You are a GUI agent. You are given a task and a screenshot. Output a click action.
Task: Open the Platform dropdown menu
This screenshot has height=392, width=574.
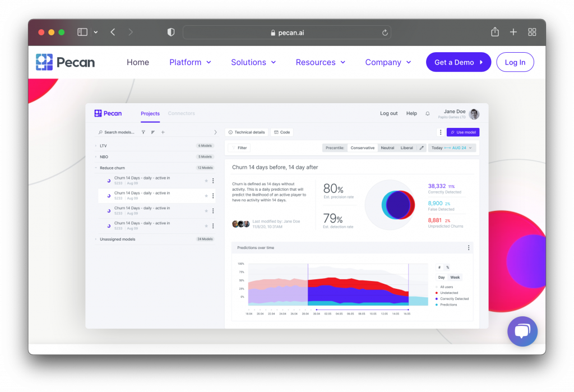click(x=191, y=62)
